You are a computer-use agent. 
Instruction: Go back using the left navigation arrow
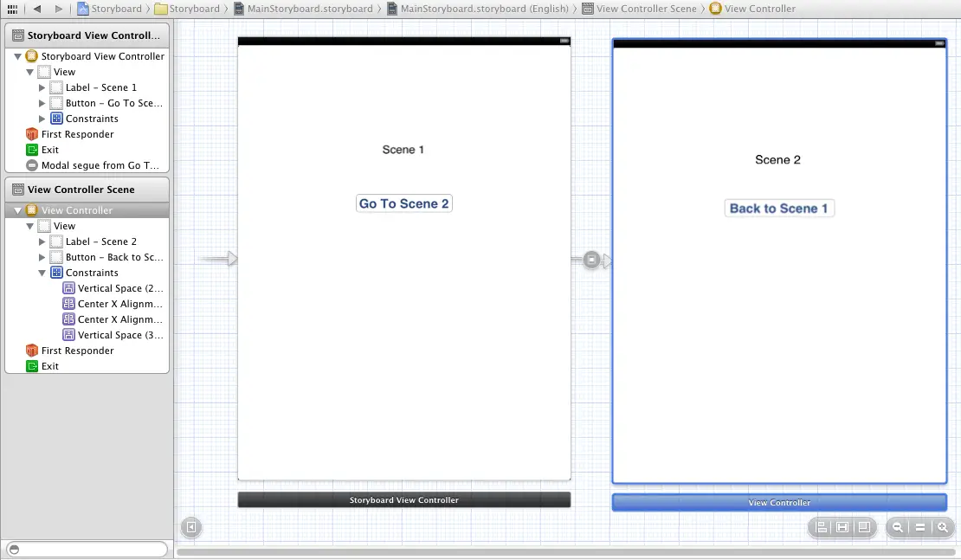click(x=37, y=9)
